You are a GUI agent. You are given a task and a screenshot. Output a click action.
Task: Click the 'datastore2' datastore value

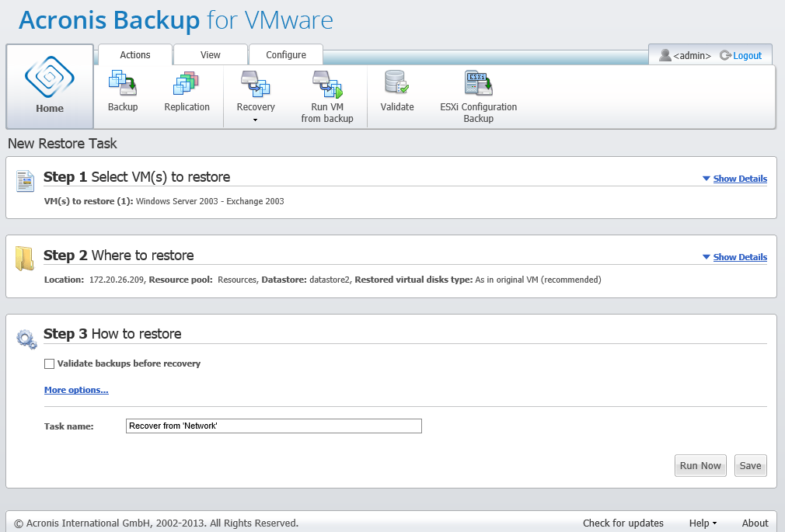330,280
